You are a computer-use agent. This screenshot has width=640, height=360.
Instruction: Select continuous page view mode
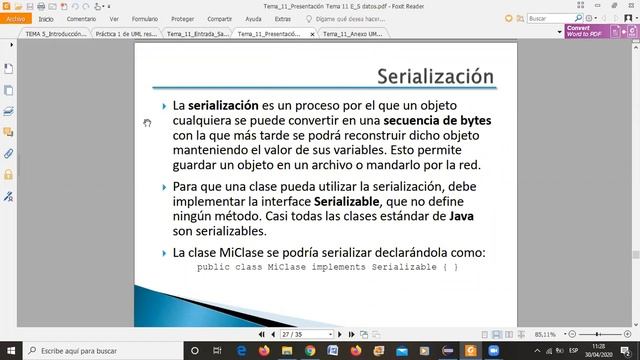click(x=496, y=334)
